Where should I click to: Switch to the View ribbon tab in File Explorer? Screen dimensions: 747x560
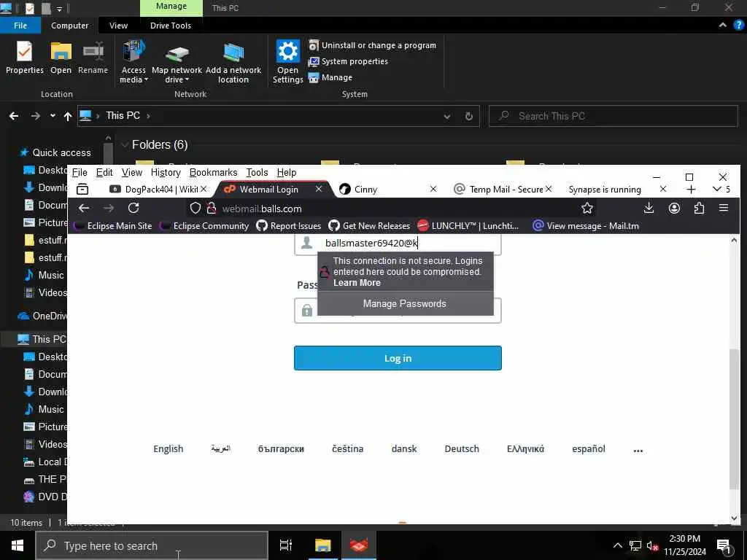118,26
